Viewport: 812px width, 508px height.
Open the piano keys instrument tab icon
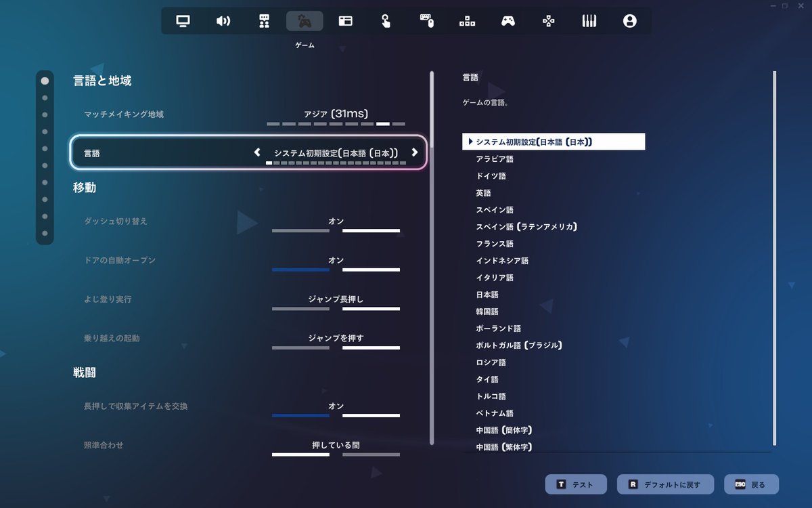(x=589, y=21)
